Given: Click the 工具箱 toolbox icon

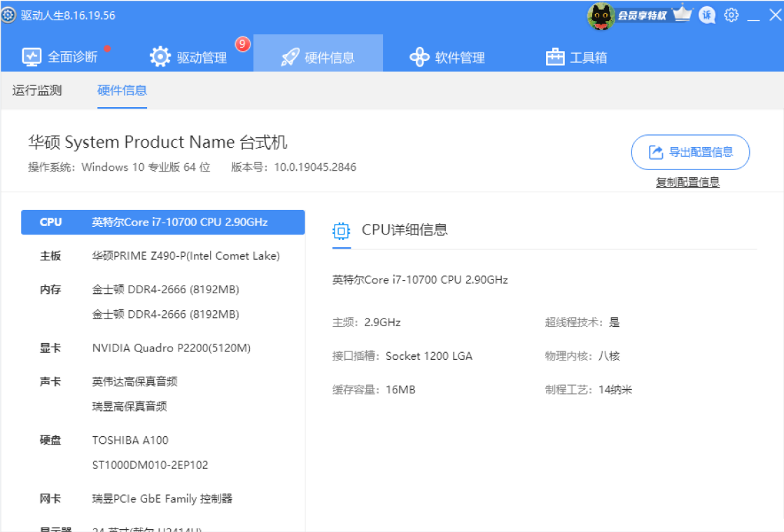Looking at the screenshot, I should click(x=555, y=57).
